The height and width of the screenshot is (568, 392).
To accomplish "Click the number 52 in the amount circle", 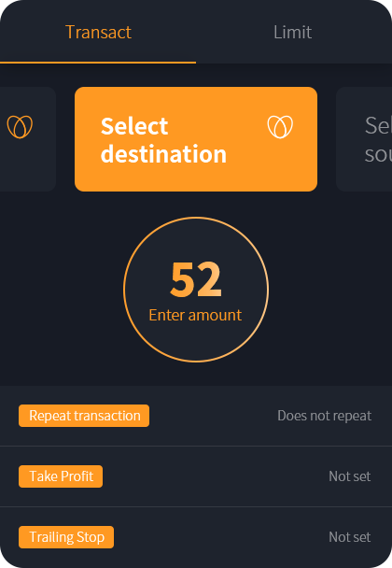I will point(196,279).
